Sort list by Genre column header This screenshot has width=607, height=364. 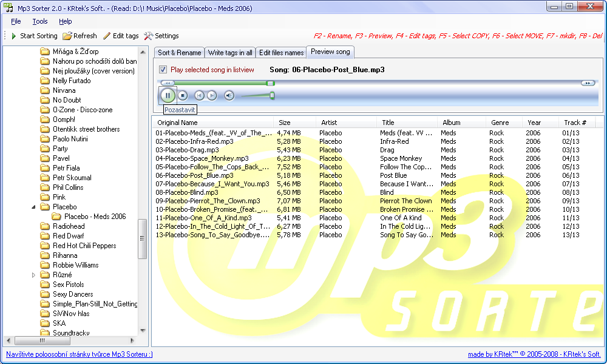(504, 123)
